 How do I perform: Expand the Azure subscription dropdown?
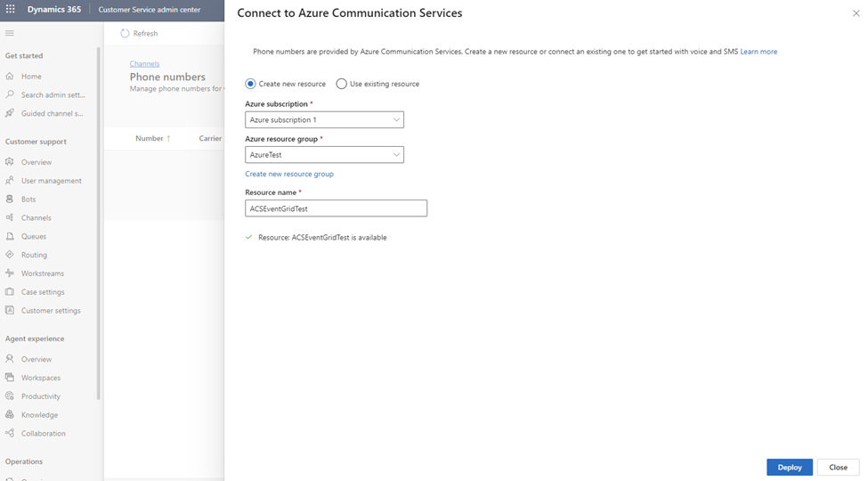(x=324, y=119)
